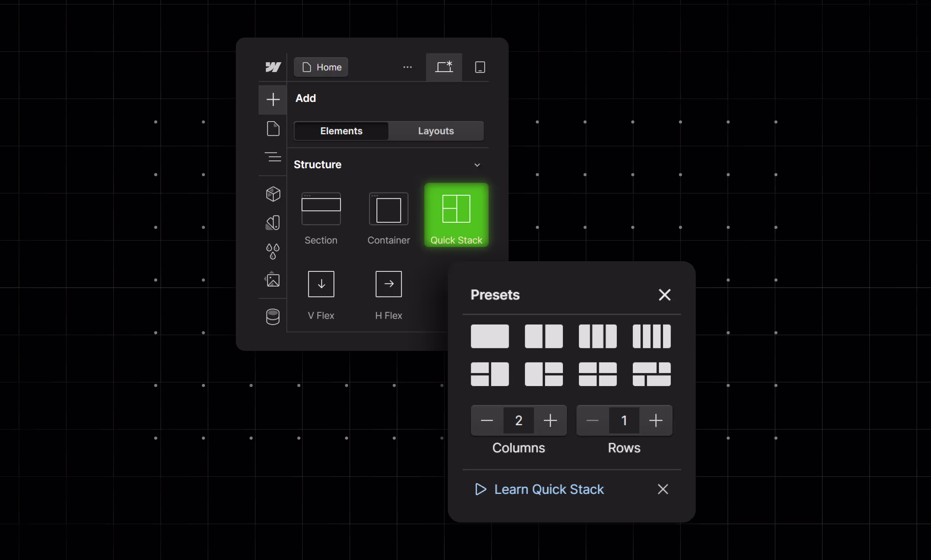Viewport: 931px width, 560px height.
Task: Switch to the Layouts tab
Action: tap(436, 131)
